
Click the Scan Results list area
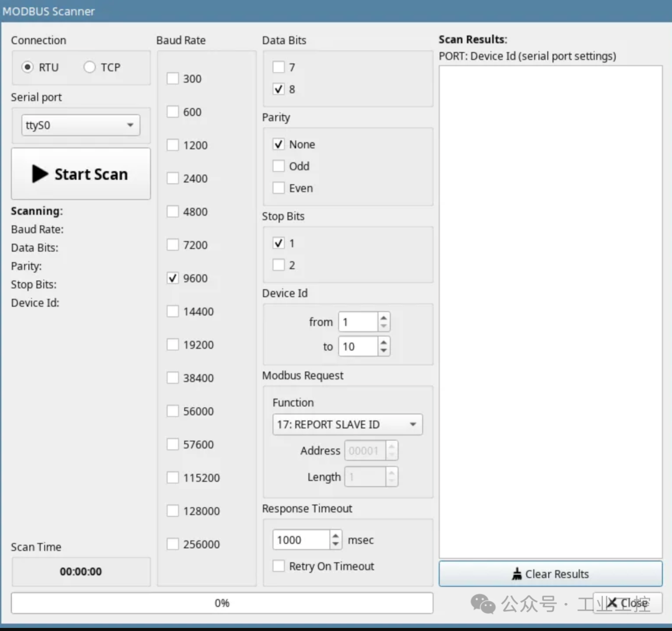pos(551,312)
